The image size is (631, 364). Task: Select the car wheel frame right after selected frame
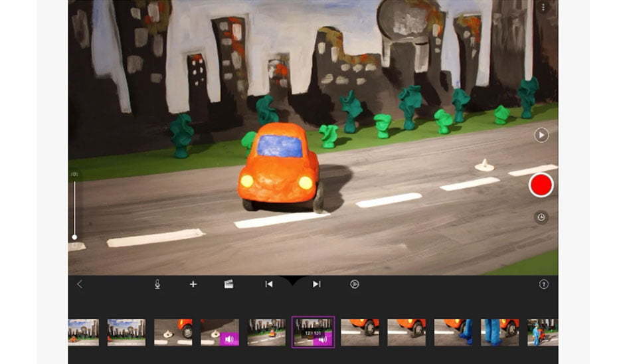360,332
